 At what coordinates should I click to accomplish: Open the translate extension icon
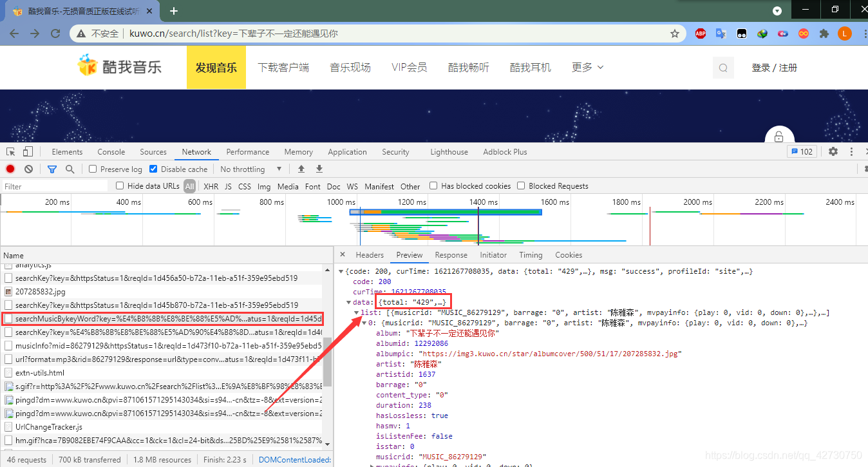click(x=721, y=33)
